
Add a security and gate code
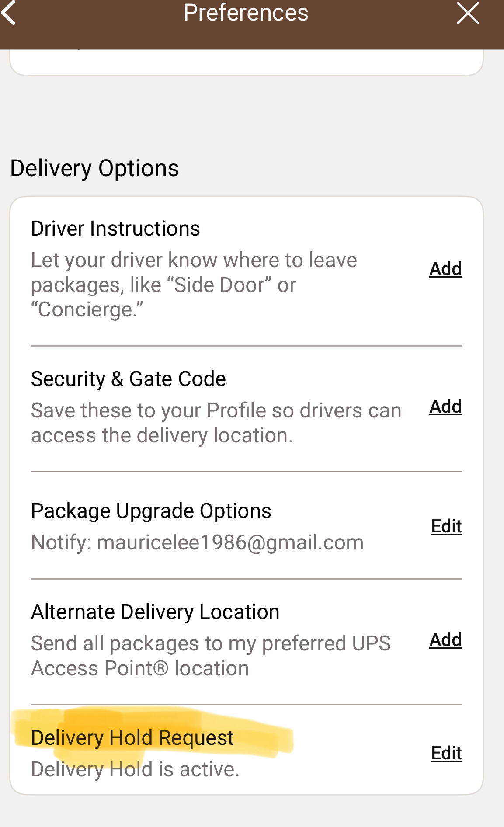(445, 407)
